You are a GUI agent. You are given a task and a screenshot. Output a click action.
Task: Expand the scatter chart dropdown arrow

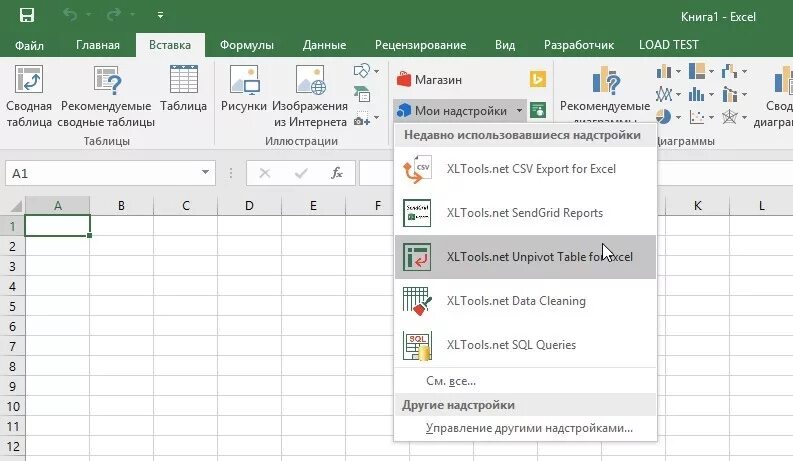coord(712,117)
